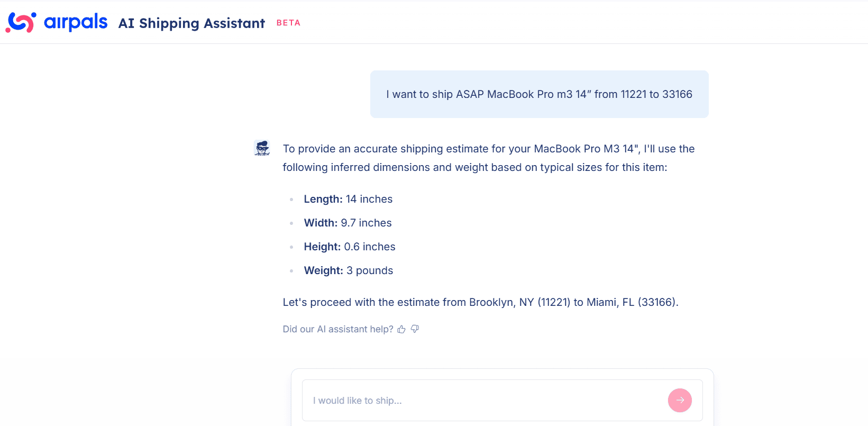Click the Airpals brand name in the header
The image size is (868, 426).
(76, 22)
